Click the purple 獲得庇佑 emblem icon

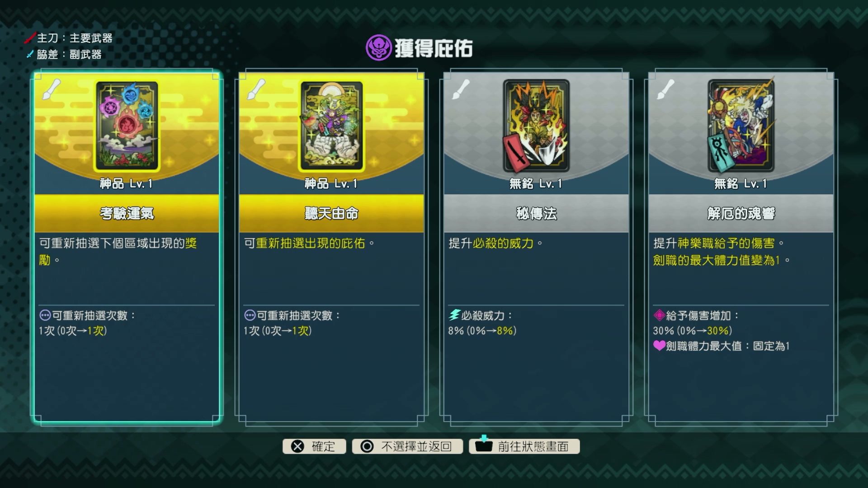pyautogui.click(x=378, y=47)
